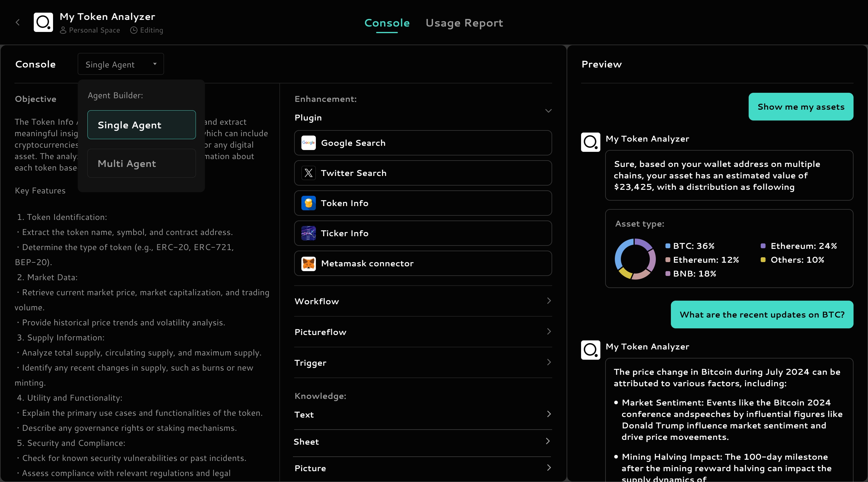Image resolution: width=868 pixels, height=482 pixels.
Task: Select the Single Agent option
Action: pos(142,125)
